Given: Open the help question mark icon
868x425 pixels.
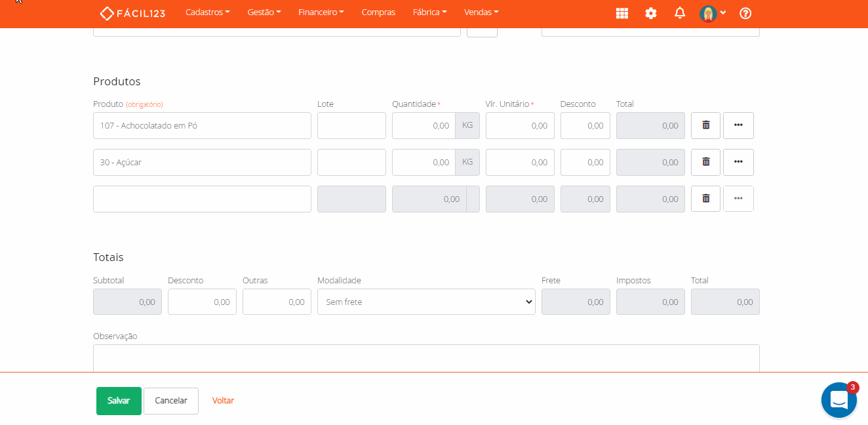Looking at the screenshot, I should (745, 13).
